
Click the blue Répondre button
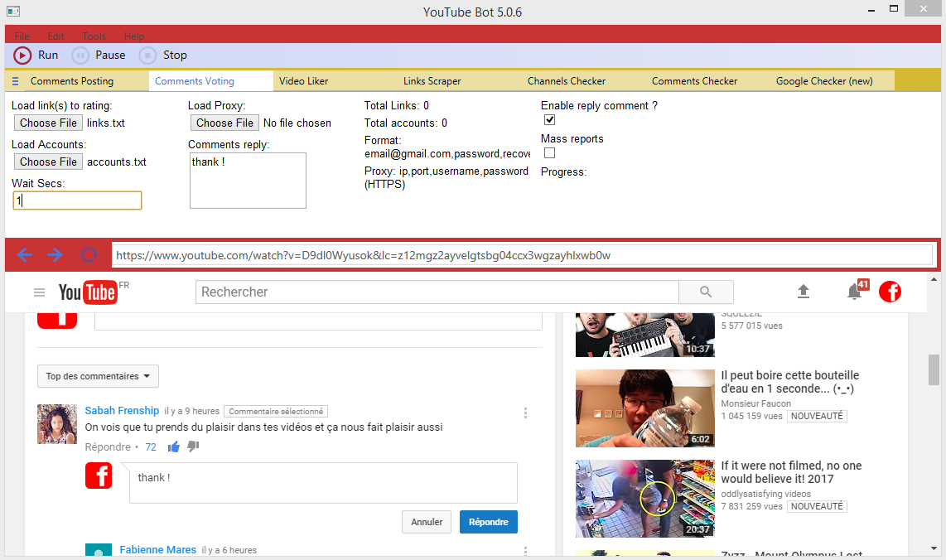(489, 522)
